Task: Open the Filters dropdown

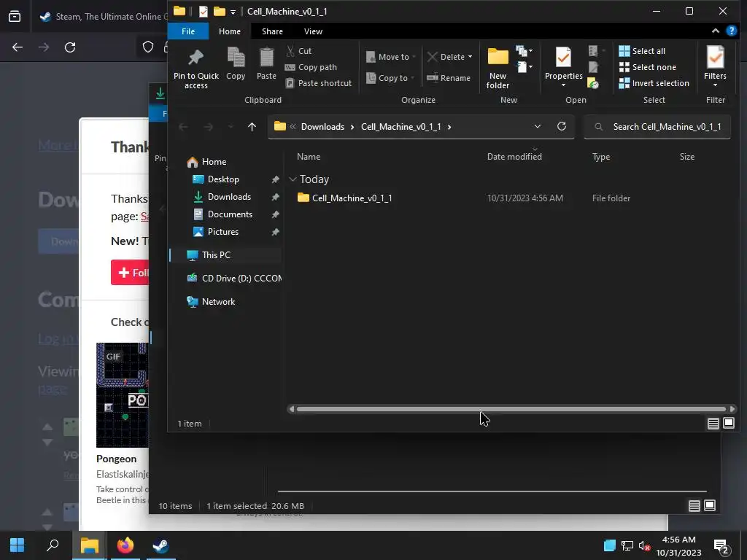Action: [715, 67]
